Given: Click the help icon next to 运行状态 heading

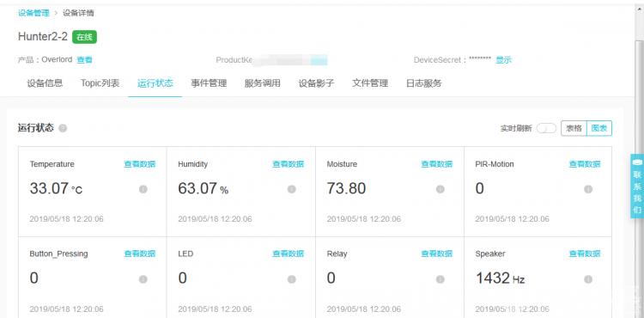Looking at the screenshot, I should (x=63, y=128).
